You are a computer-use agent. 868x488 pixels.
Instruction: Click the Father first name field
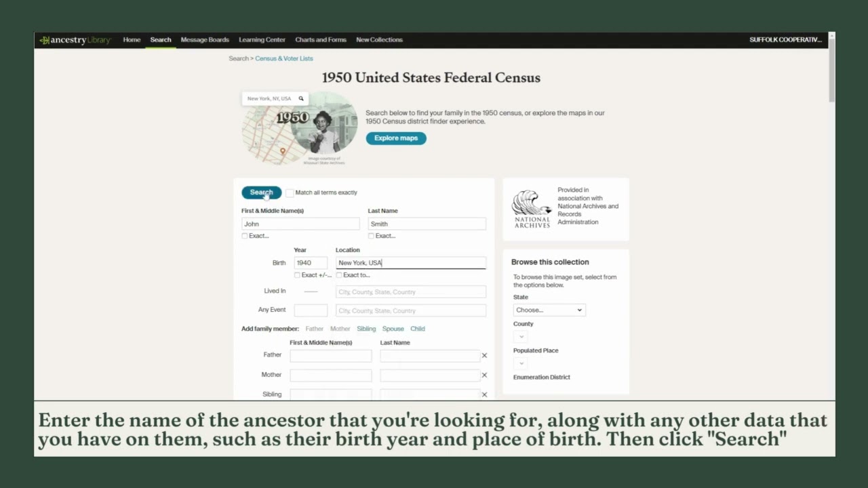[x=331, y=355]
